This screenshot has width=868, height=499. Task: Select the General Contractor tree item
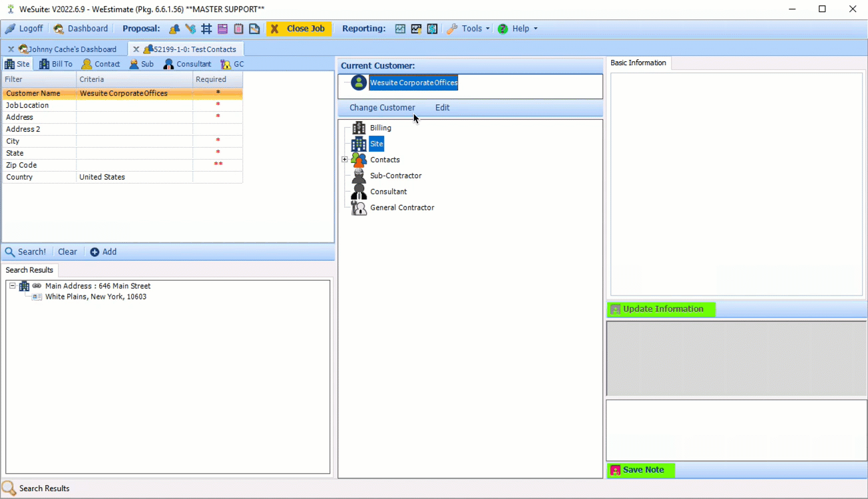click(x=402, y=208)
